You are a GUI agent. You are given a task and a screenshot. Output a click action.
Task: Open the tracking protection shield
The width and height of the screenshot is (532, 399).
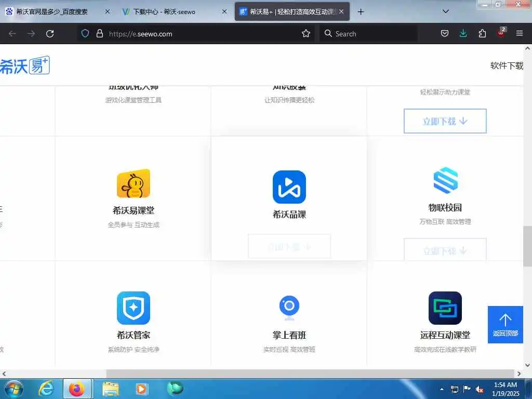click(85, 33)
